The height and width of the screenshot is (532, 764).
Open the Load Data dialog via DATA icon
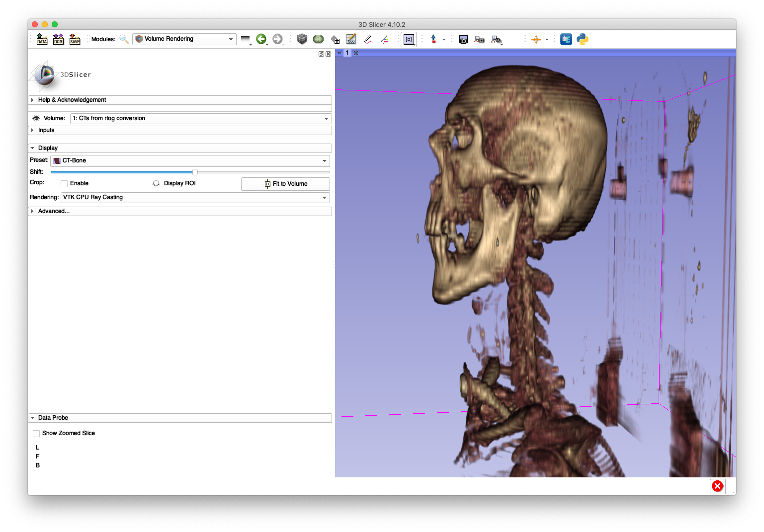tap(42, 39)
